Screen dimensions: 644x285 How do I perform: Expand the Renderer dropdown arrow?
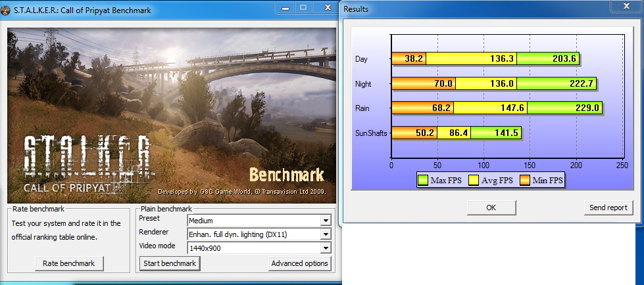click(326, 234)
